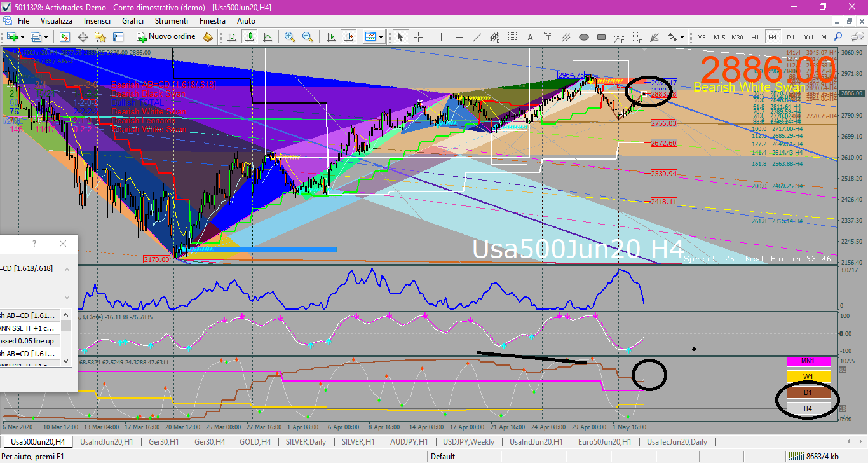Screen dimensions: 868x463
Task: Open the new chart toolbar icon
Action: tap(12, 37)
